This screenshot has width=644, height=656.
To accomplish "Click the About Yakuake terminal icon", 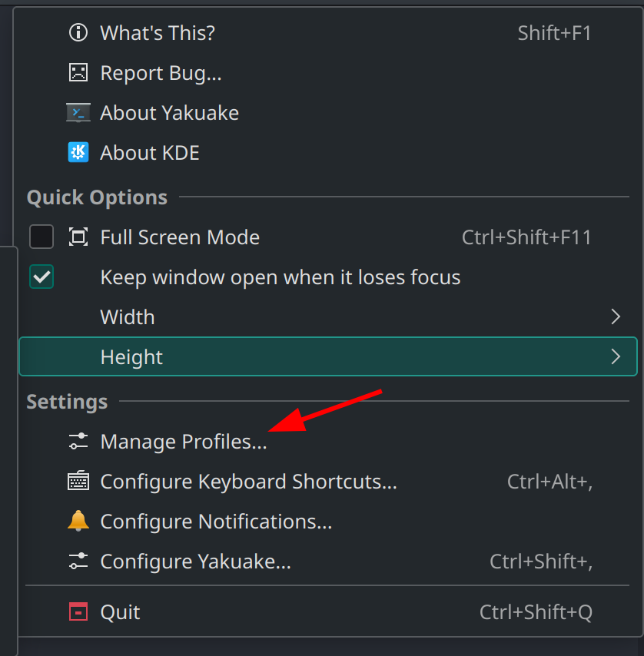I will coord(78,113).
